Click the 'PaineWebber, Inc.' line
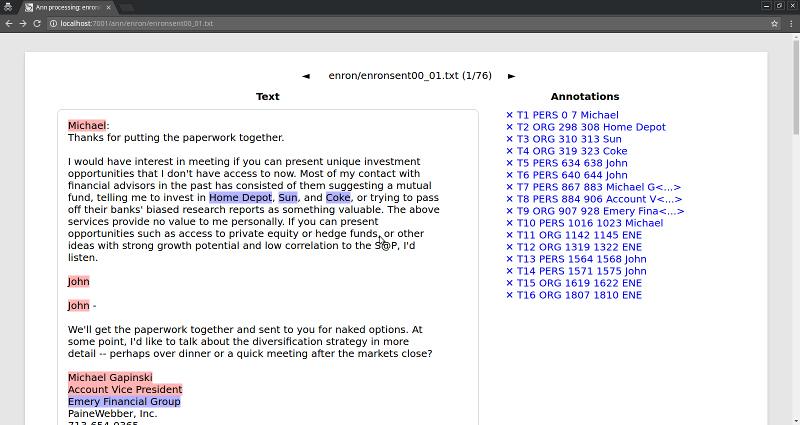This screenshot has width=800, height=425. click(x=112, y=414)
